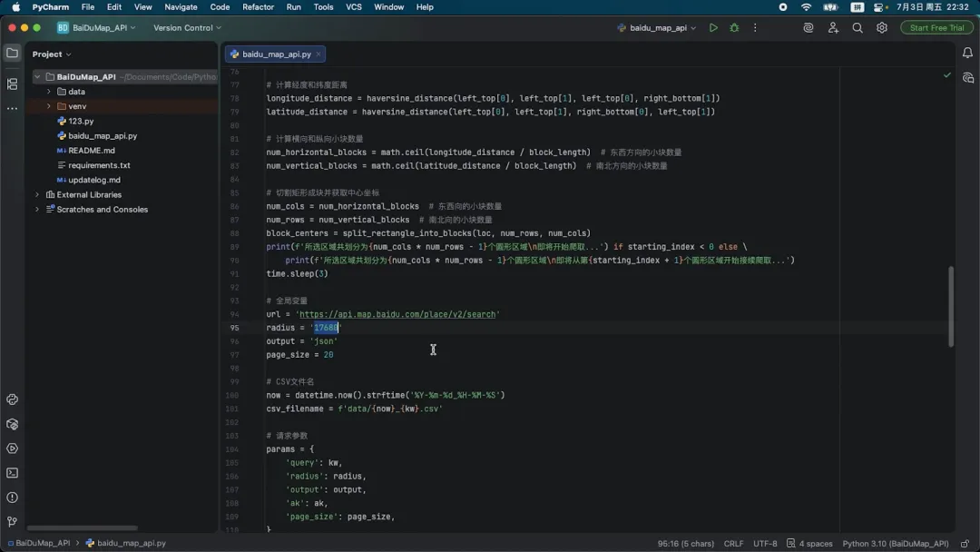Click the UTF-8 encoding indicator

point(765,543)
